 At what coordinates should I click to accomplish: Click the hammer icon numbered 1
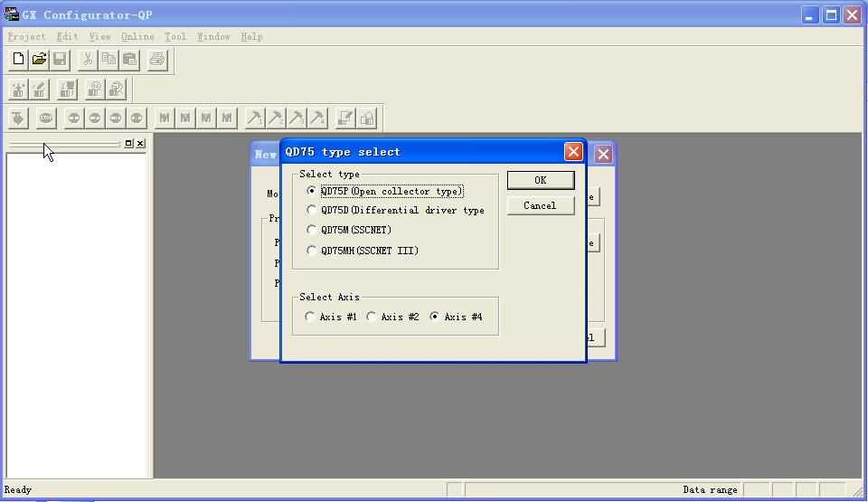[x=255, y=118]
